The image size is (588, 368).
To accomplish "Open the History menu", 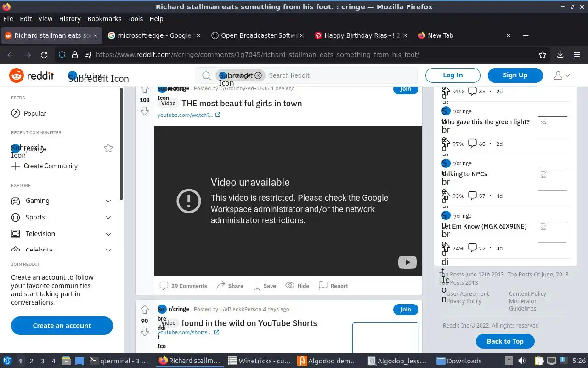I will click(70, 19).
